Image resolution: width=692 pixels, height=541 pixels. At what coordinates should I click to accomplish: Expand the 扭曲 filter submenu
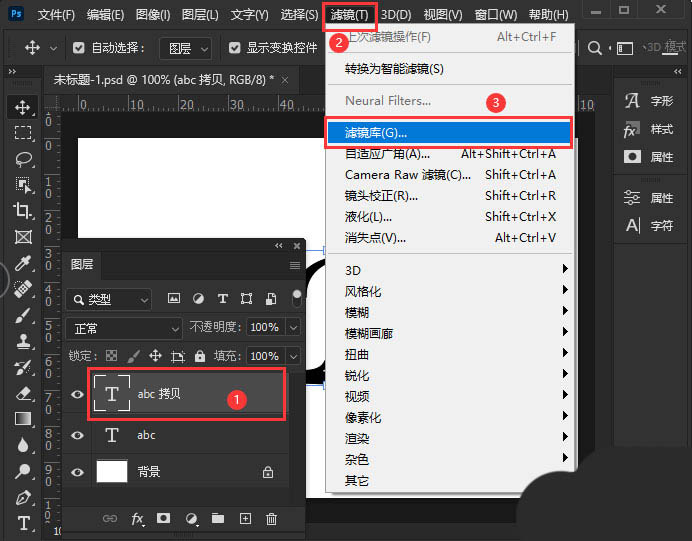click(449, 354)
